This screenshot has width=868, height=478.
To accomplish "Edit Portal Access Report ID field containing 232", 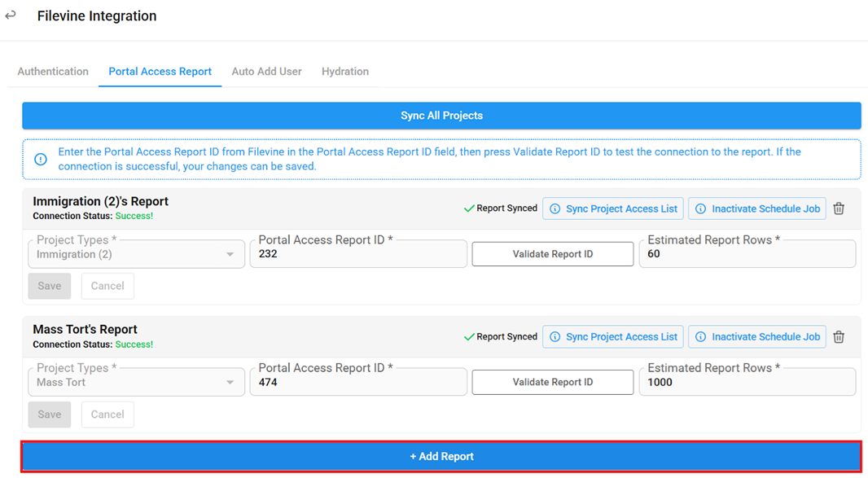I will (x=358, y=254).
